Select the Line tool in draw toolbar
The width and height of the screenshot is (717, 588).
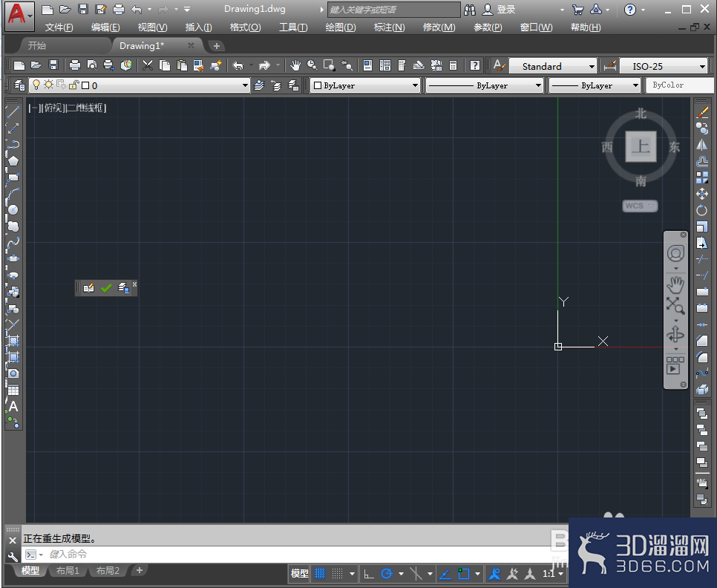(x=13, y=111)
